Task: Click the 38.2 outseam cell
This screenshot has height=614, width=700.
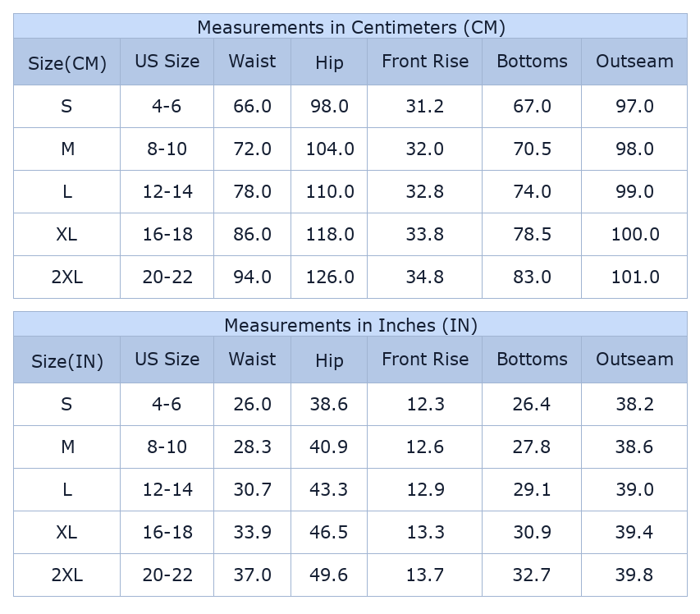Action: pyautogui.click(x=634, y=405)
